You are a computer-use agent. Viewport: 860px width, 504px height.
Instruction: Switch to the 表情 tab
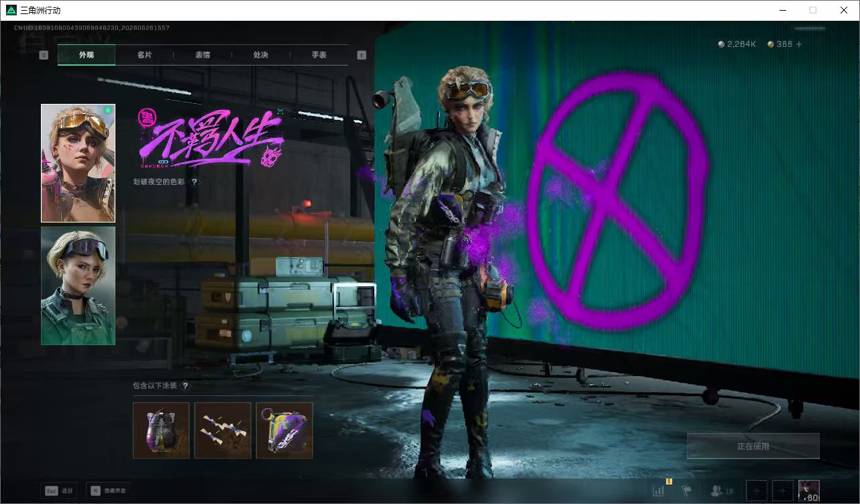(x=203, y=55)
